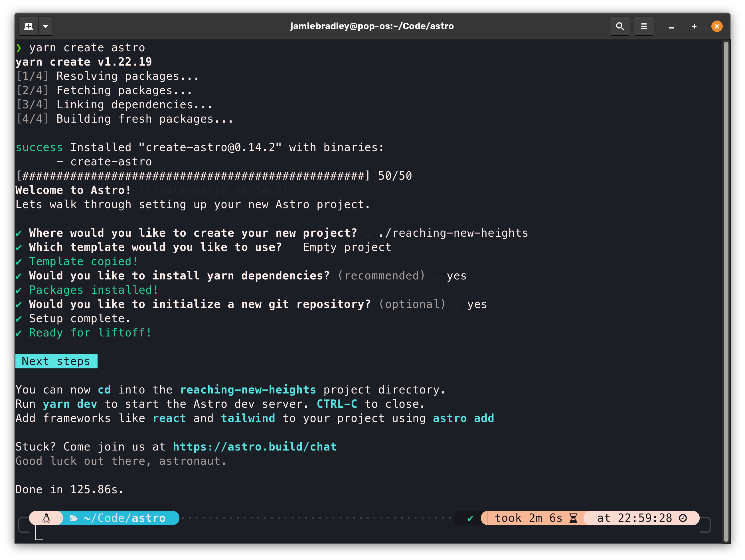The width and height of the screenshot is (745, 560).
Task: Click the green checkmark status icon
Action: point(470,518)
